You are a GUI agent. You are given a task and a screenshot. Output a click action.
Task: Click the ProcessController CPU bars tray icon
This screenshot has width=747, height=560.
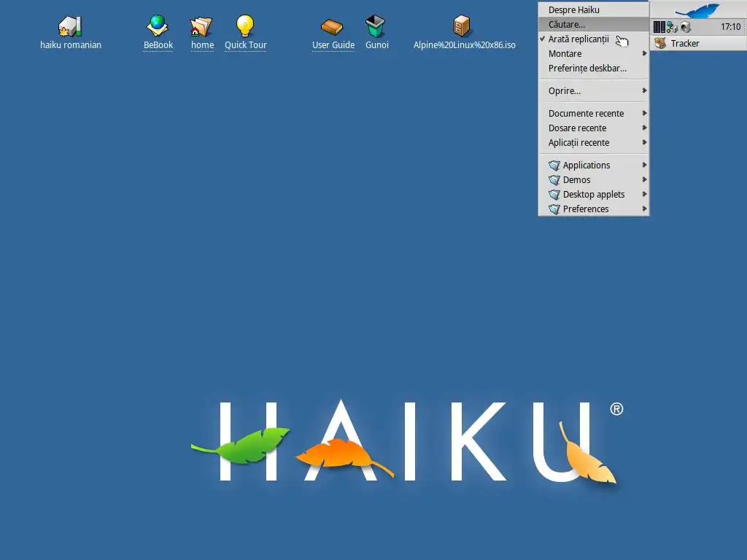(659, 27)
